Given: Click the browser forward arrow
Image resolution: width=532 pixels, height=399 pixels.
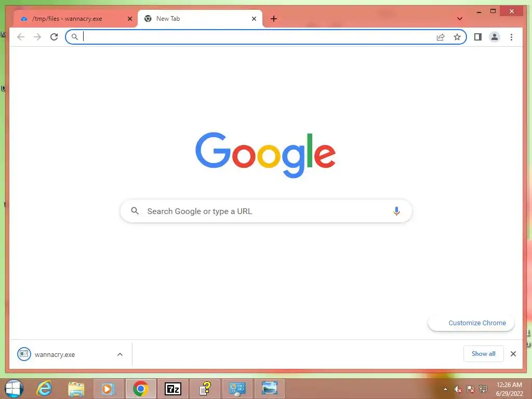Looking at the screenshot, I should point(37,37).
